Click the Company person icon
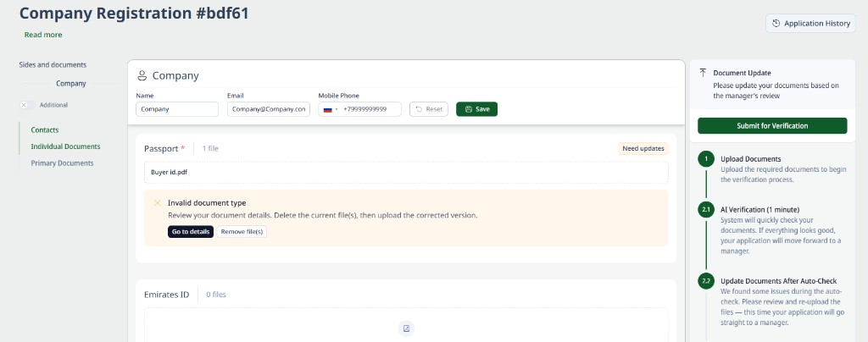This screenshot has width=868, height=342. click(142, 75)
